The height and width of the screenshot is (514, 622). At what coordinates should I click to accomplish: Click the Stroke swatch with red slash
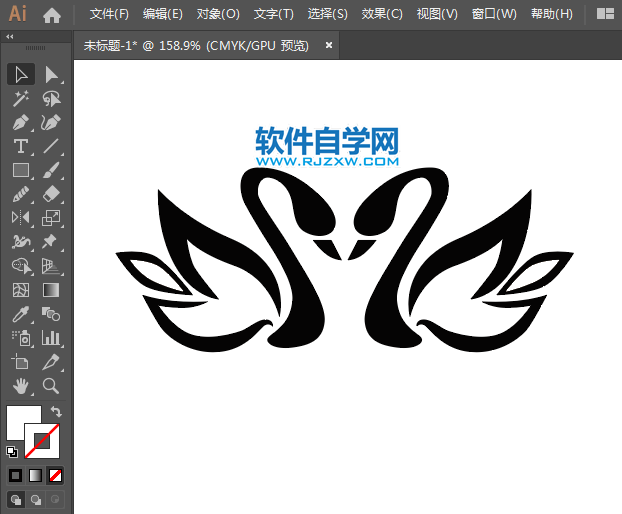pos(42,441)
